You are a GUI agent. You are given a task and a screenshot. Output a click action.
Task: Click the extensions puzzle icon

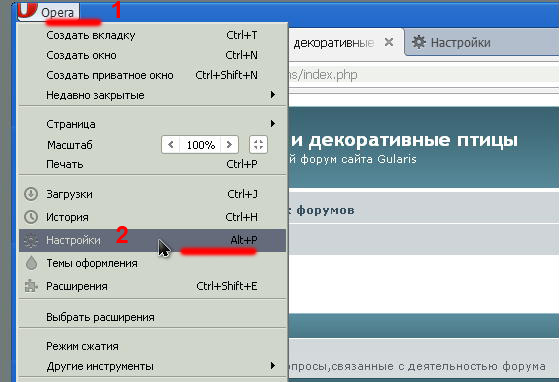pyautogui.click(x=31, y=286)
